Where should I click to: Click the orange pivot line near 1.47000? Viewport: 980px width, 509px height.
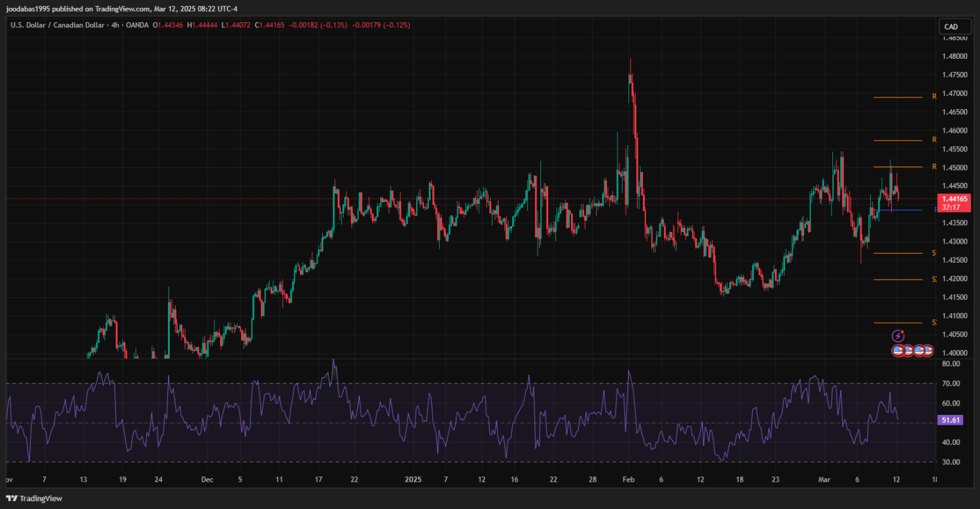click(898, 97)
